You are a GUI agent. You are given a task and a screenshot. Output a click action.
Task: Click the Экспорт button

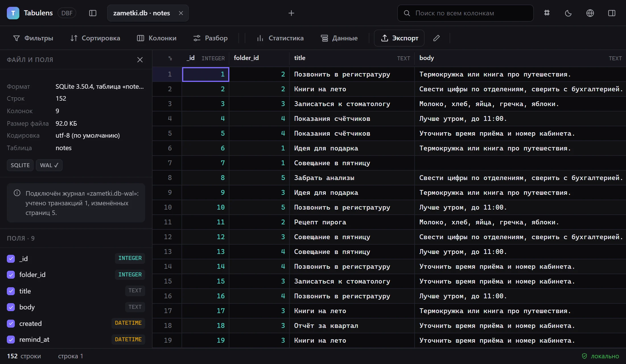[x=399, y=38]
